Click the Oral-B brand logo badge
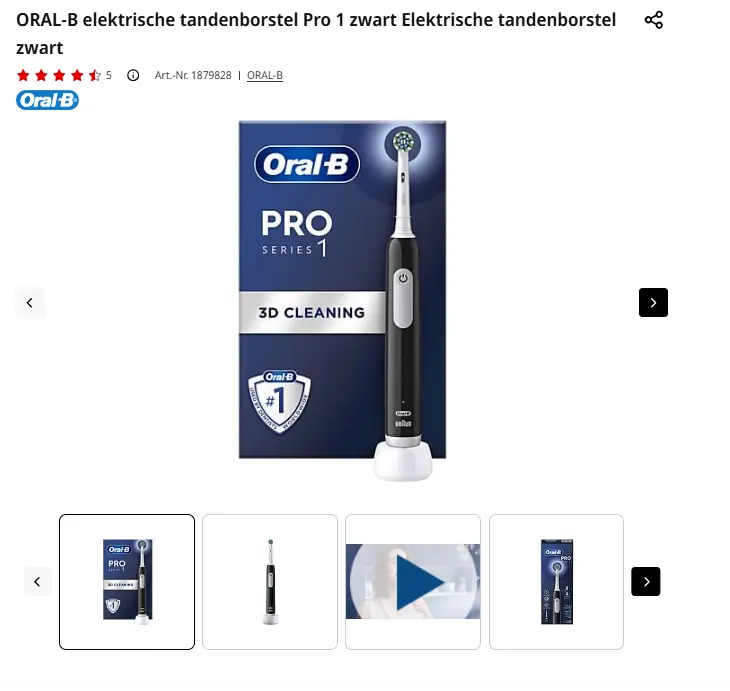 (x=47, y=100)
